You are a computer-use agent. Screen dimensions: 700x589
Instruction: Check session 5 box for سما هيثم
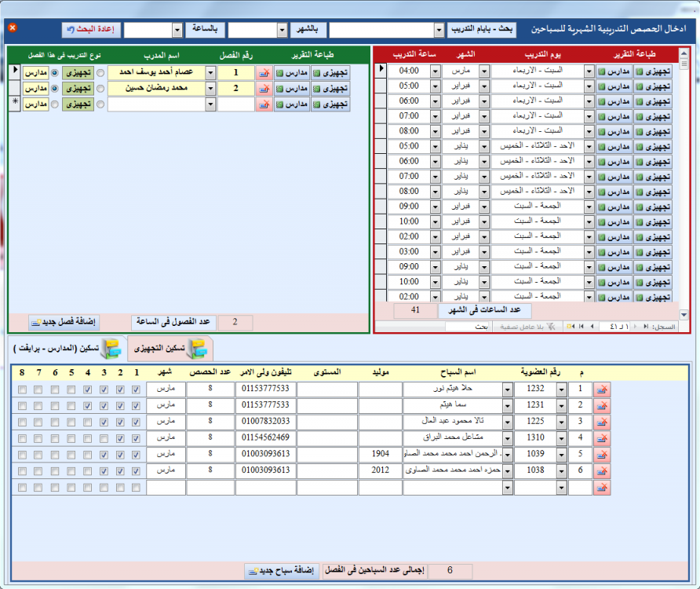[x=71, y=406]
